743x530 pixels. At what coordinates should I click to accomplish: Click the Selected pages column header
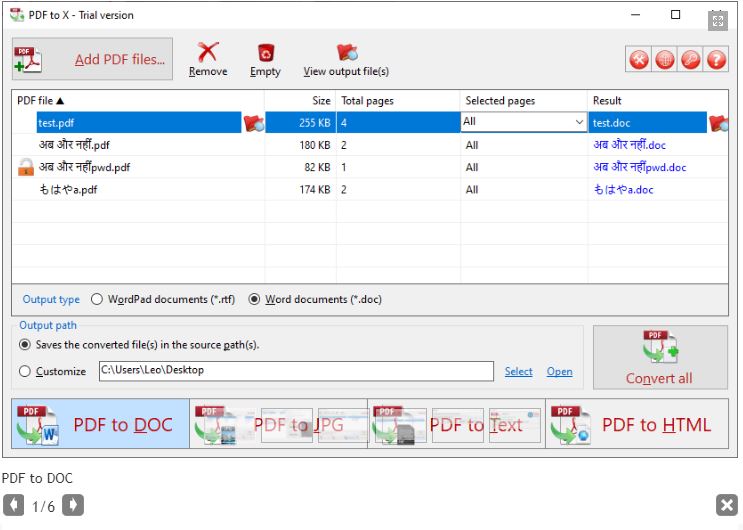coord(524,101)
